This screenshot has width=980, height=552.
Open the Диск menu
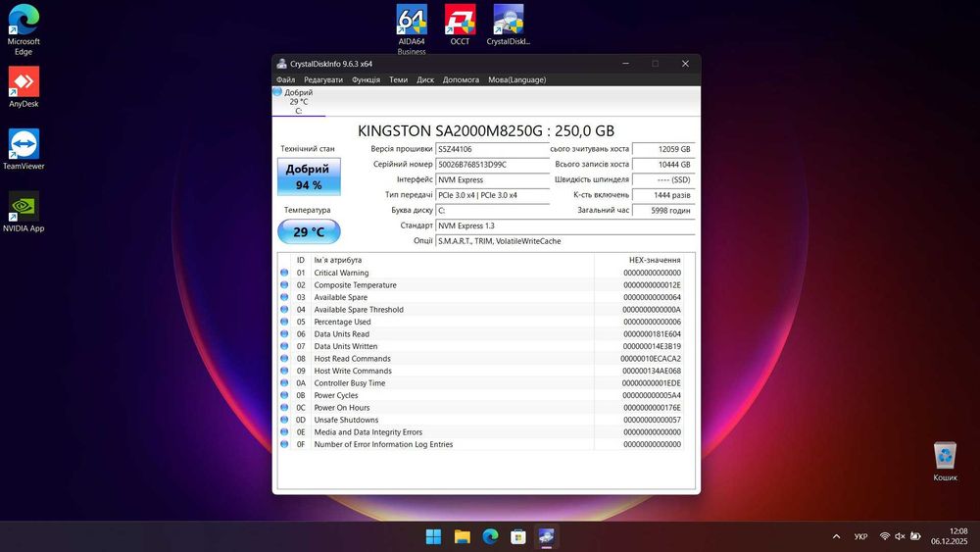(x=425, y=80)
